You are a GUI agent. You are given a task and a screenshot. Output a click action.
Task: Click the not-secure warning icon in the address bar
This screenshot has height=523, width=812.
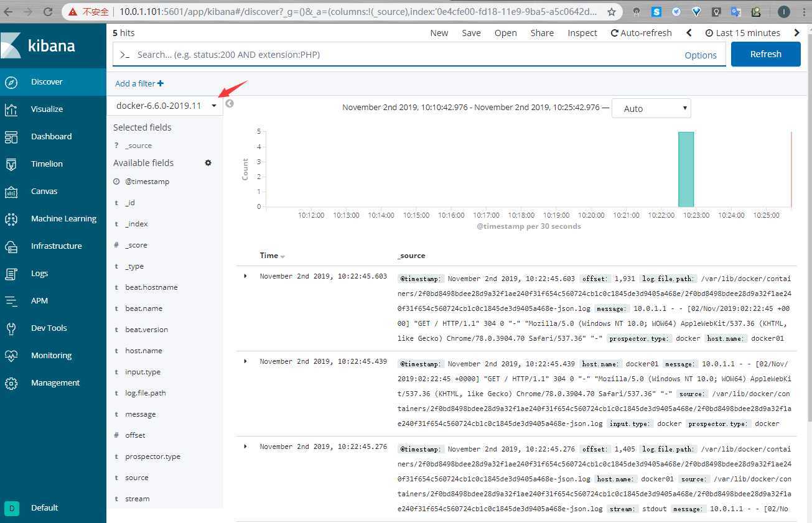pos(73,11)
